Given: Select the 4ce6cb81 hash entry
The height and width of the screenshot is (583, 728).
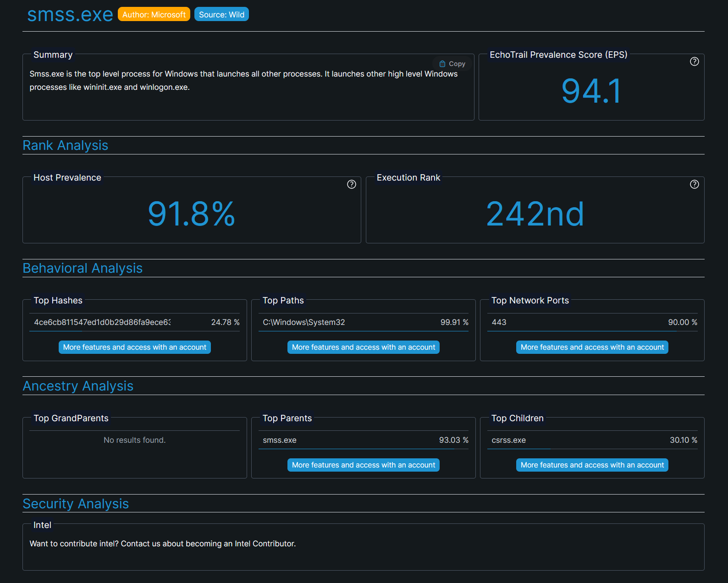Looking at the screenshot, I should click(x=102, y=322).
